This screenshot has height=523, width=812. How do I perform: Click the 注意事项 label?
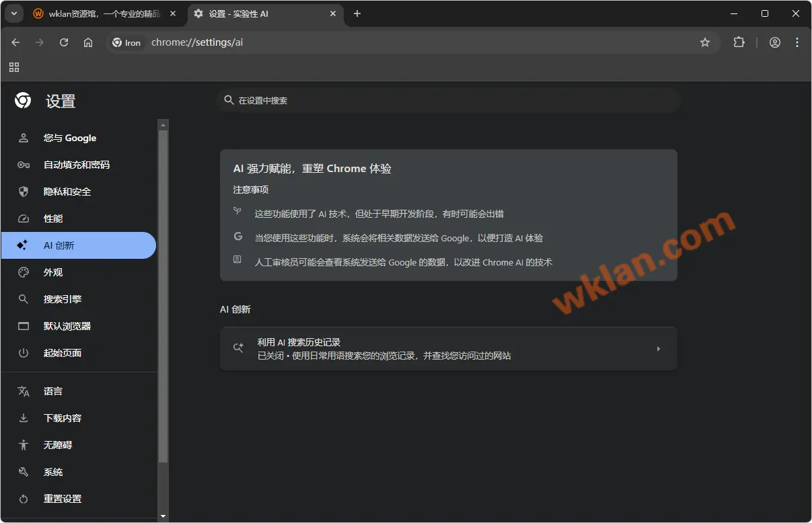click(251, 190)
